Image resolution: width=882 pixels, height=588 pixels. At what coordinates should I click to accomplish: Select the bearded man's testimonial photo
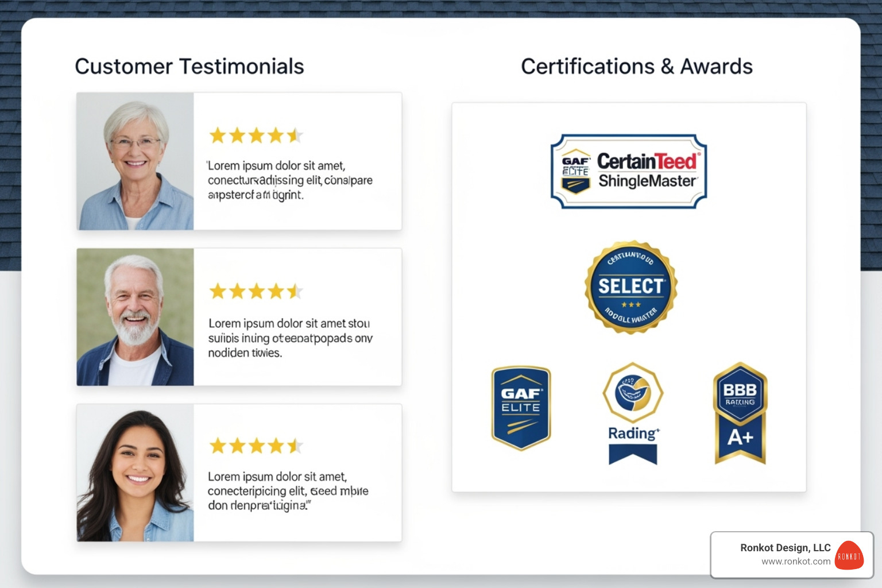click(x=136, y=317)
